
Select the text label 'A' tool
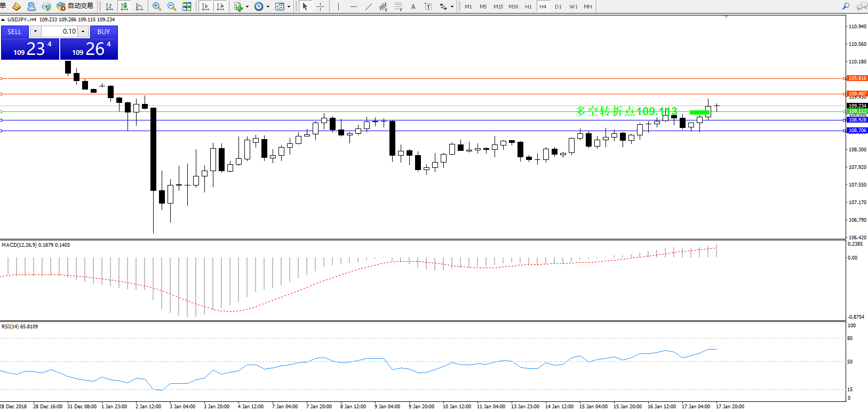point(413,6)
